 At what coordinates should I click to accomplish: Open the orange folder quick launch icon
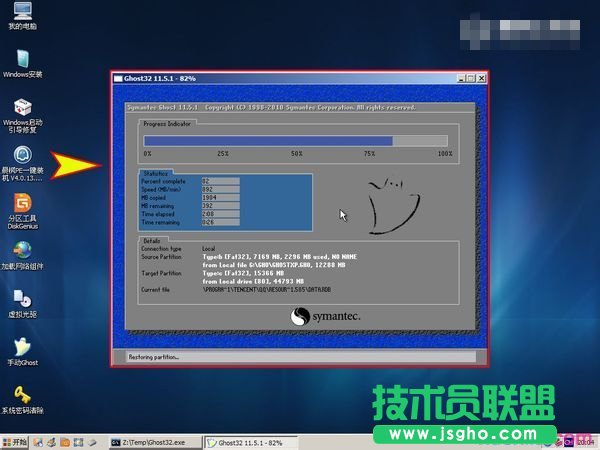65,442
